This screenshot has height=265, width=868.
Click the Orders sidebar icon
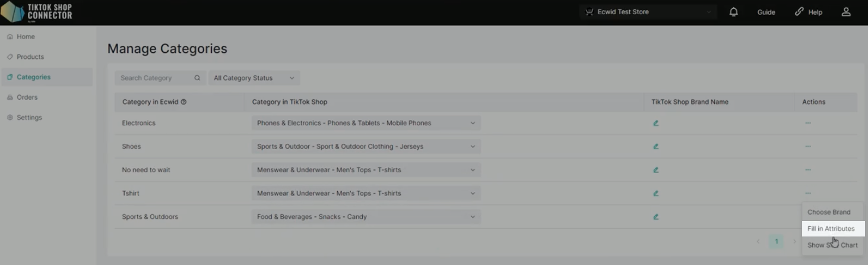click(10, 97)
